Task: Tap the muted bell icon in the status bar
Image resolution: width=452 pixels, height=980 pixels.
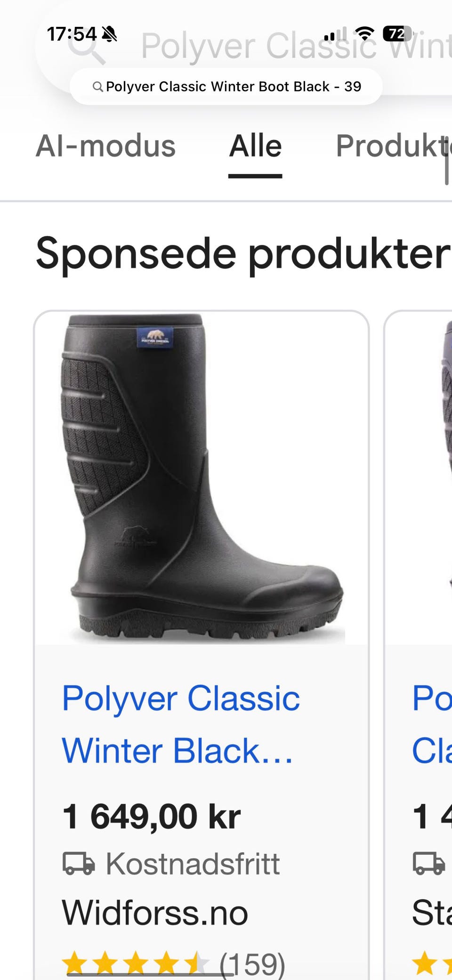Action: coord(110,34)
